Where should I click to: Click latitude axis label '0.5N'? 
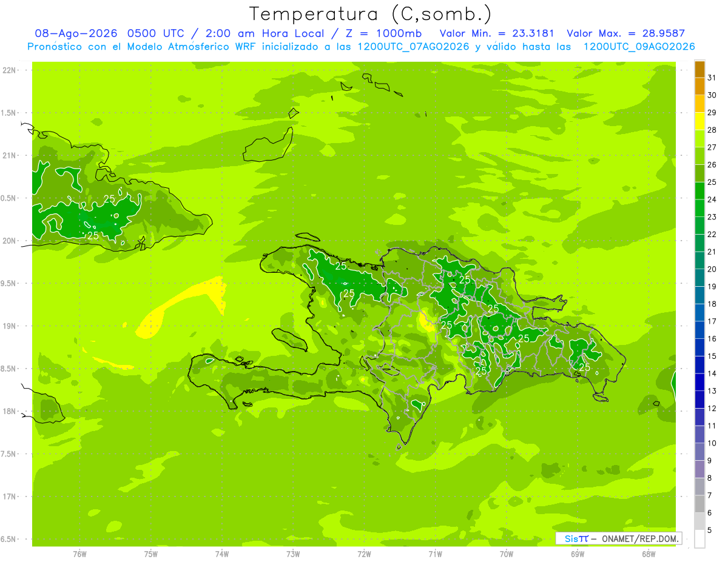pos(9,198)
